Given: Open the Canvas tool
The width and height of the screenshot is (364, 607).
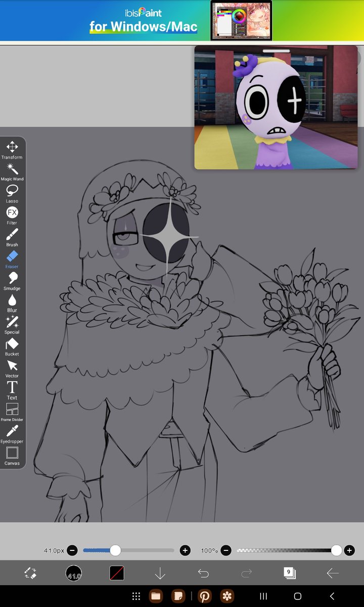Looking at the screenshot, I should click(12, 456).
